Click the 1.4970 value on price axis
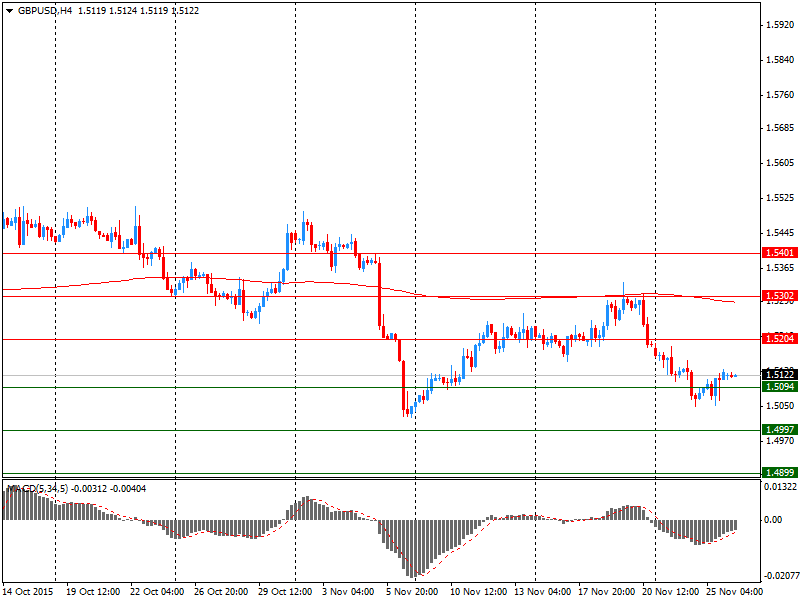The width and height of the screenshot is (800, 600). [780, 440]
